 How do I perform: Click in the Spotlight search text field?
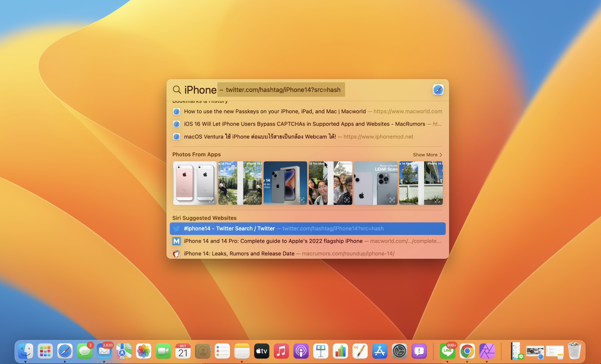[x=200, y=90]
